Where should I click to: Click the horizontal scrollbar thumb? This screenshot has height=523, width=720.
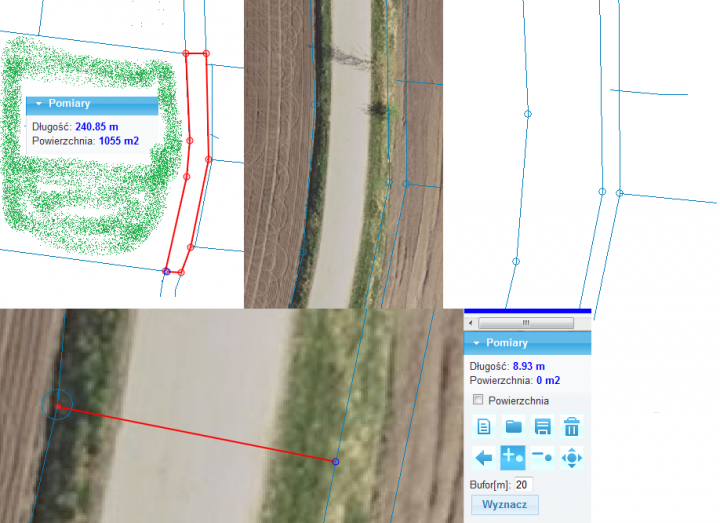click(x=523, y=323)
